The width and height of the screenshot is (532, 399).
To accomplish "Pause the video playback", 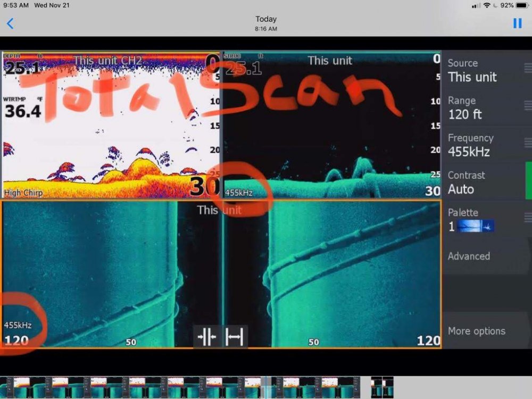I will [x=517, y=23].
